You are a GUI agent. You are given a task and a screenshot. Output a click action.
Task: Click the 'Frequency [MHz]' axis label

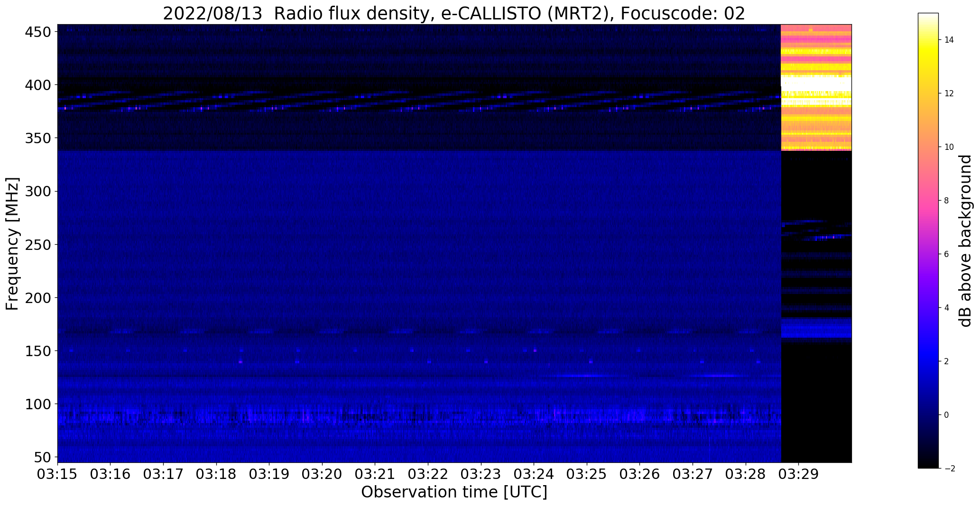tap(12, 244)
